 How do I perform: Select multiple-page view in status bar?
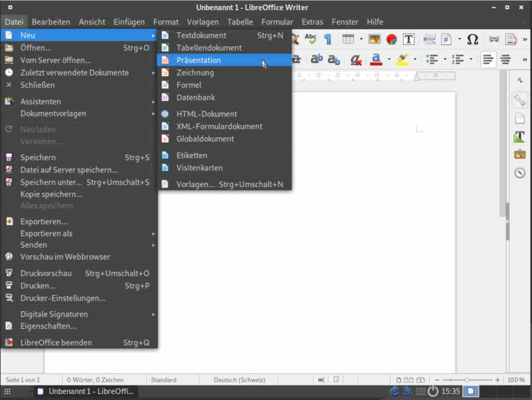tap(408, 380)
